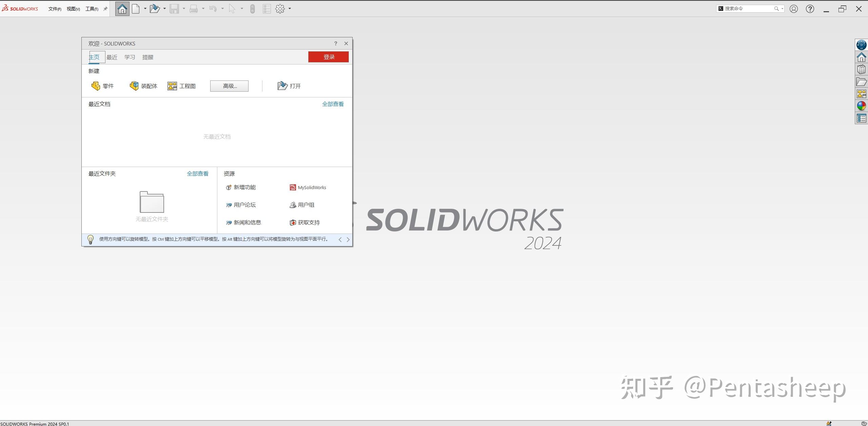Open the Help question mark icon
The width and height of the screenshot is (868, 426).
point(810,9)
